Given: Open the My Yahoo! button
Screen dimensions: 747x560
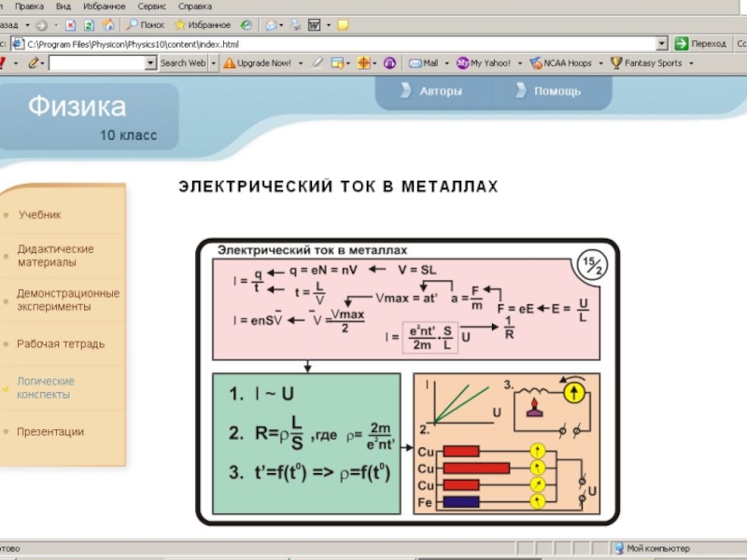Looking at the screenshot, I should point(484,63).
